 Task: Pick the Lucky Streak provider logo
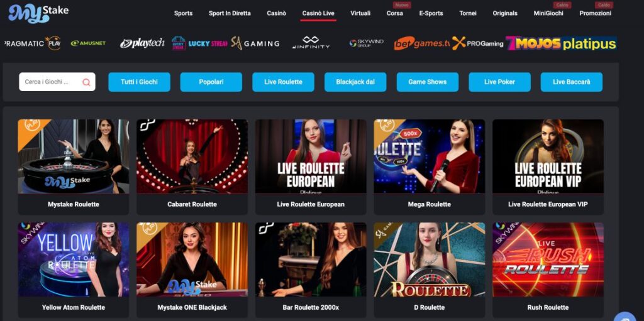tap(199, 43)
